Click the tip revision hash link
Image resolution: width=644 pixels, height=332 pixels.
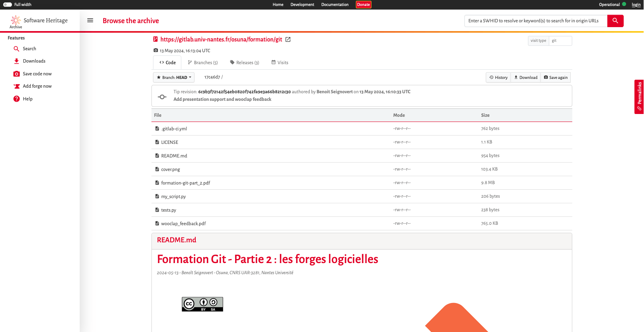coord(244,92)
